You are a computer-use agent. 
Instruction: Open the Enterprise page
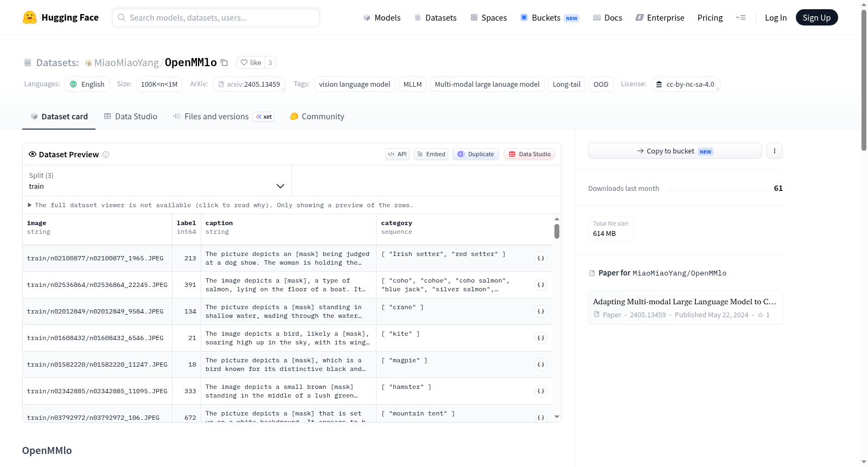pyautogui.click(x=660, y=17)
